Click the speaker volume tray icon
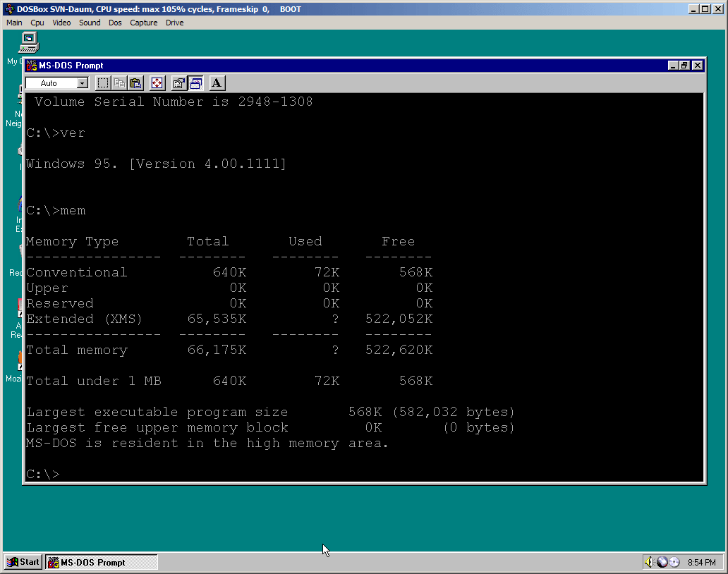The width and height of the screenshot is (728, 574). 648,563
